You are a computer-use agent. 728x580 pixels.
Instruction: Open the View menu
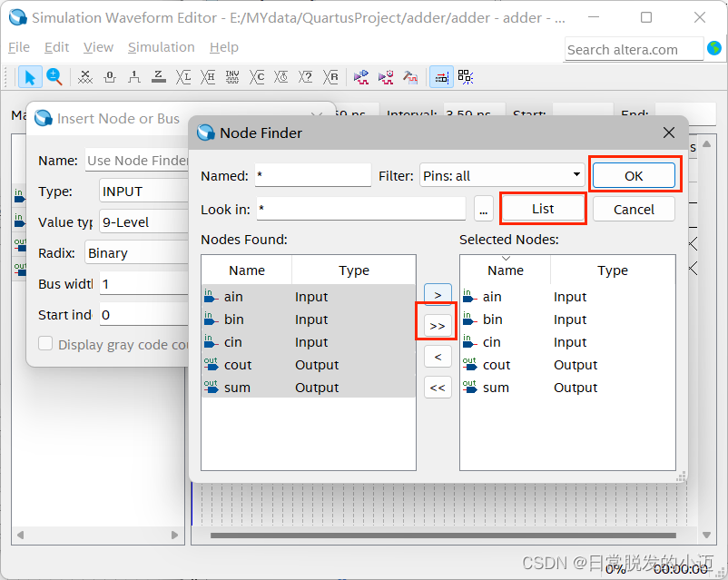pyautogui.click(x=98, y=47)
